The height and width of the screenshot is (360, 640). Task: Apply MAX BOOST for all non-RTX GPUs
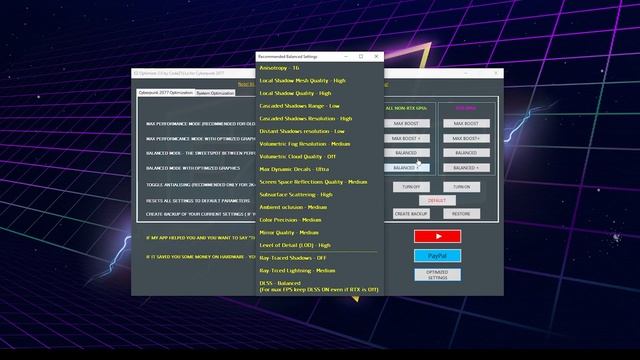click(x=407, y=123)
